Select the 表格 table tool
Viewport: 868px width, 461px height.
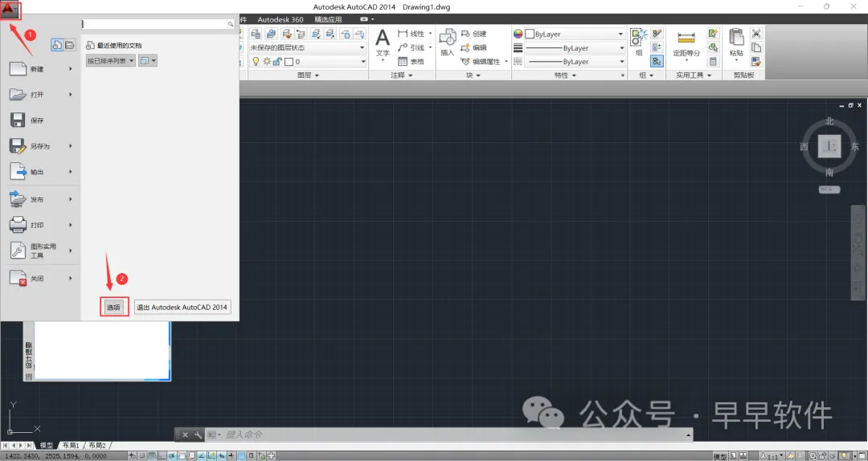411,61
